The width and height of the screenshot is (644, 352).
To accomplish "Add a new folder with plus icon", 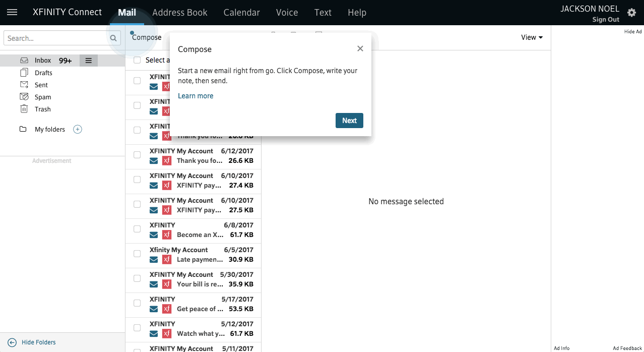I will [78, 129].
